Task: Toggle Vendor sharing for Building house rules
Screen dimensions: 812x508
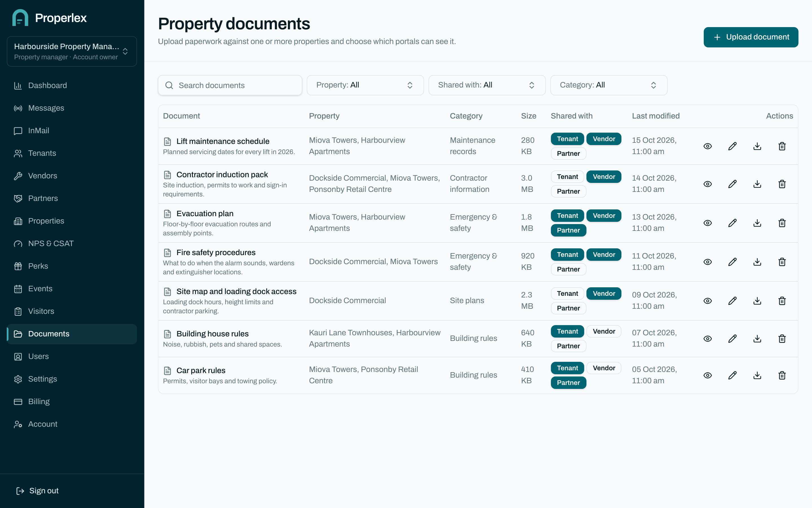Action: click(604, 331)
